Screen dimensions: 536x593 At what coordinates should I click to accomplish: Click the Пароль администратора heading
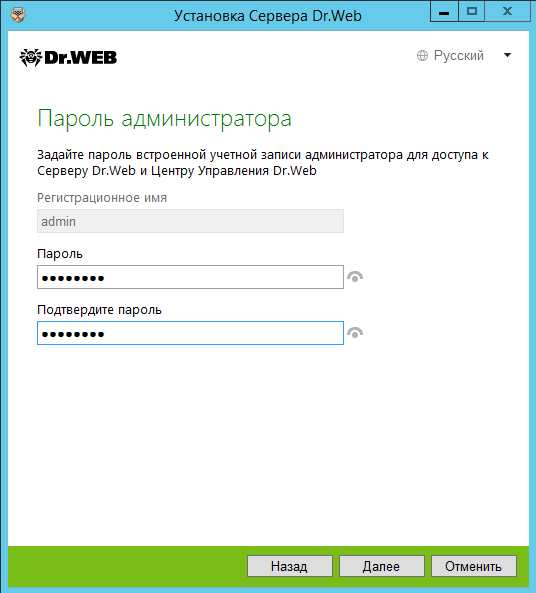point(165,119)
